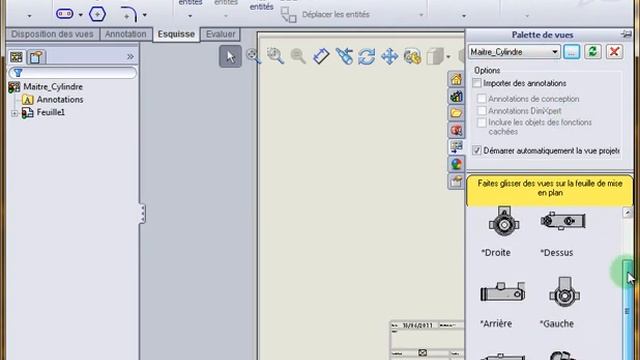Select the Esquisse tab
The height and width of the screenshot is (360, 640).
(176, 34)
